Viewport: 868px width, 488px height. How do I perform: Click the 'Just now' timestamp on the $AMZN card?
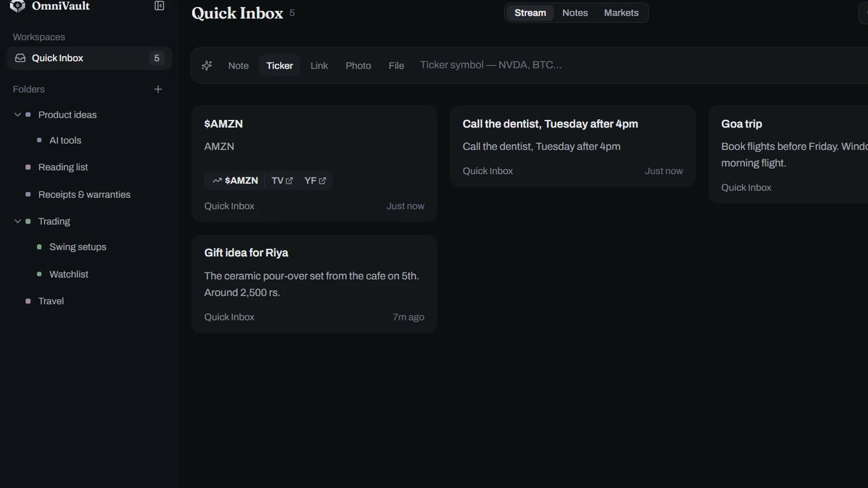point(405,206)
